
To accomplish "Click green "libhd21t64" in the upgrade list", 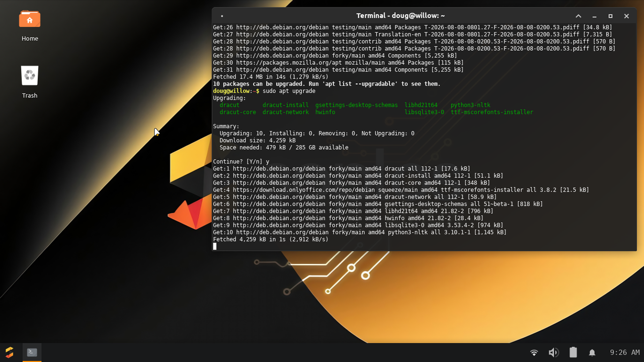I will coord(421,105).
